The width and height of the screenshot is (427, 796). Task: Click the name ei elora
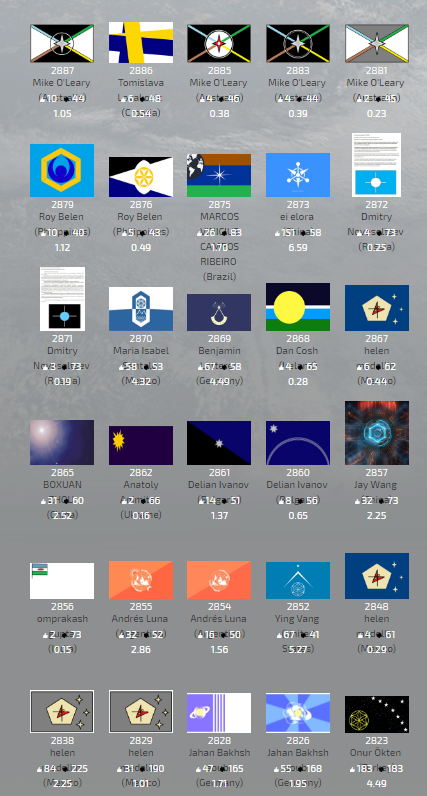point(298,217)
